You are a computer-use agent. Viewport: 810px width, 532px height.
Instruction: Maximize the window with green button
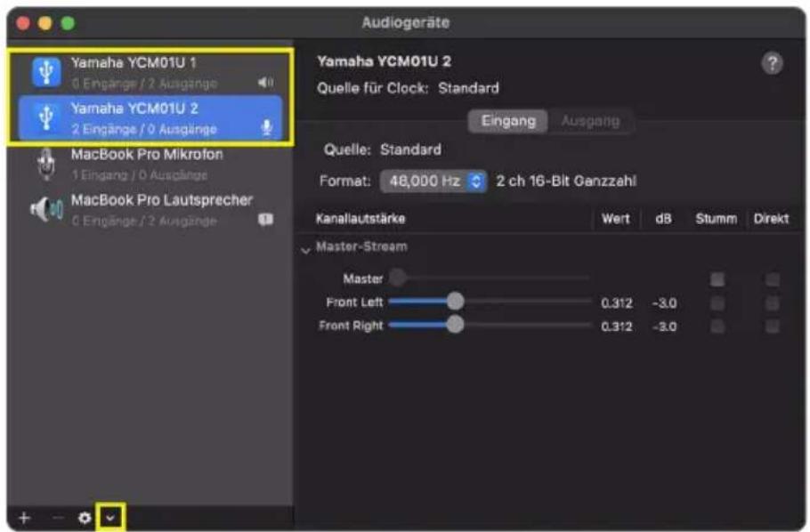[69, 23]
